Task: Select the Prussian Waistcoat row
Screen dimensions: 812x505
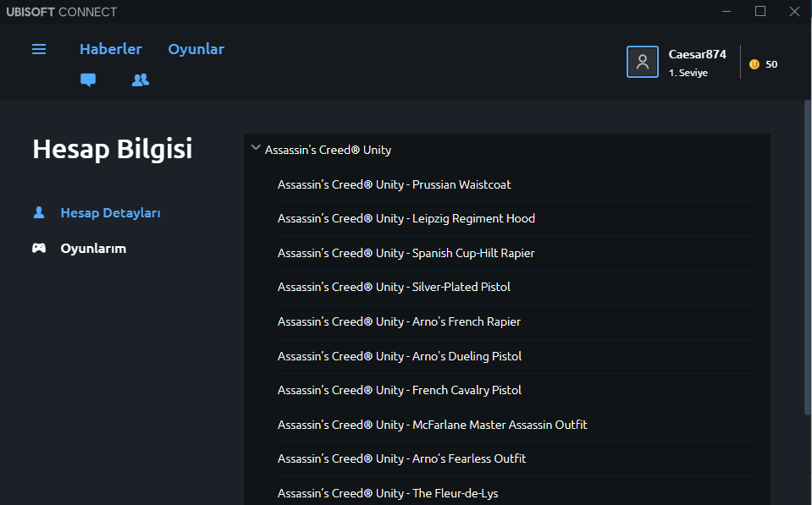Action: (516, 184)
